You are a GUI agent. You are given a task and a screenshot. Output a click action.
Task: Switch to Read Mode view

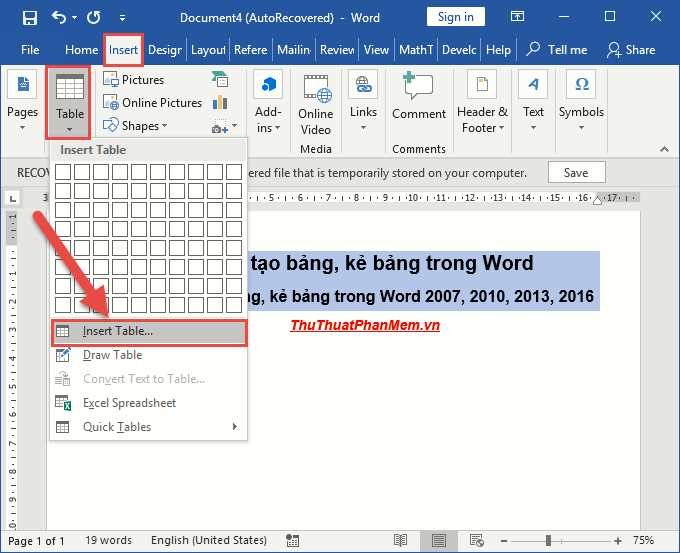coord(400,540)
